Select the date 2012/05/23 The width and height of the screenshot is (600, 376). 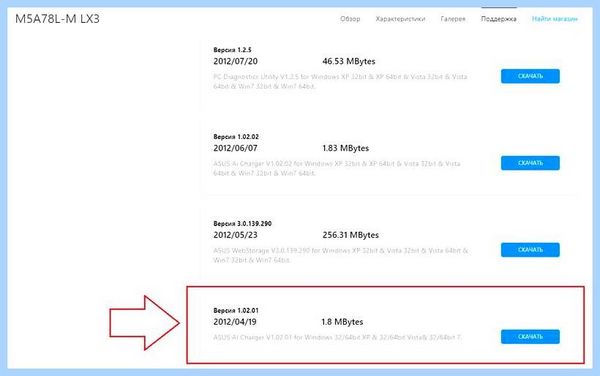pyautogui.click(x=235, y=235)
